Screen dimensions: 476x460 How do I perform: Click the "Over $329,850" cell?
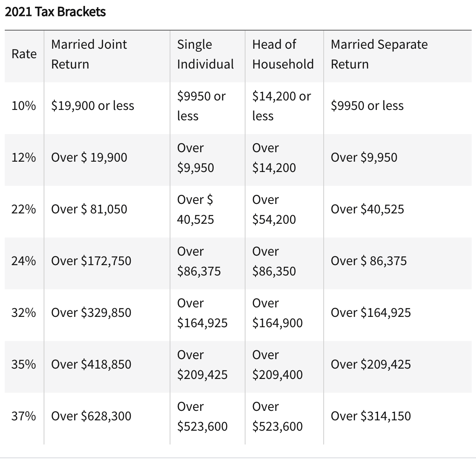[x=91, y=313]
